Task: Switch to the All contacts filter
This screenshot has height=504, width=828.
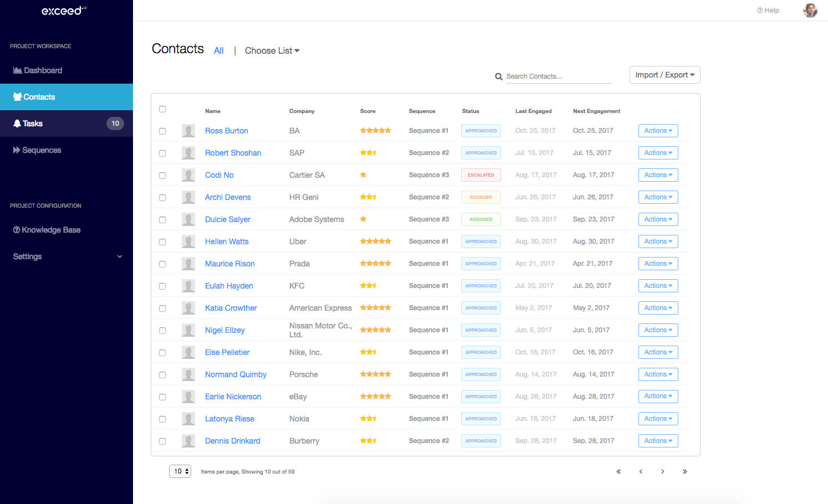Action: coord(219,50)
